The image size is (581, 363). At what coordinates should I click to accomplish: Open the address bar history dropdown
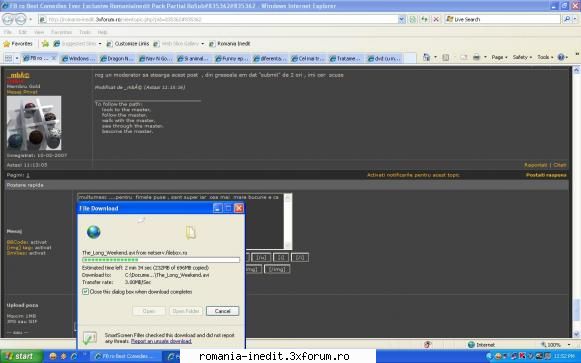[401, 19]
